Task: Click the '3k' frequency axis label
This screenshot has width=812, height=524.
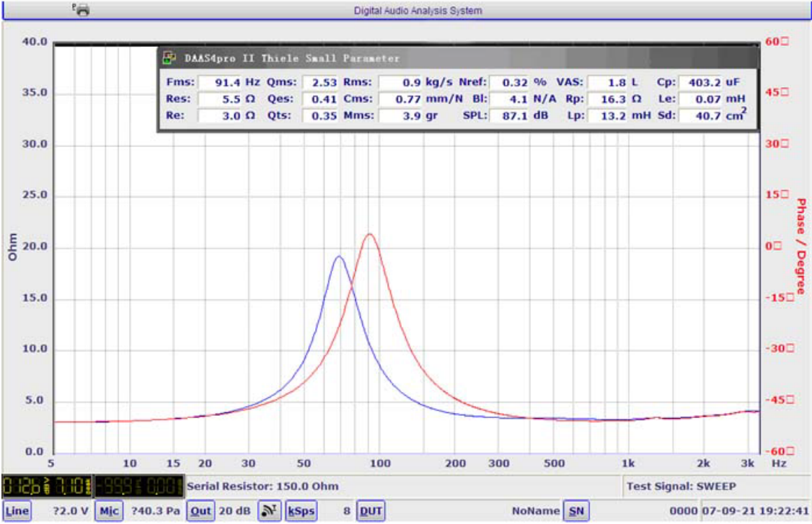Action: click(x=747, y=463)
